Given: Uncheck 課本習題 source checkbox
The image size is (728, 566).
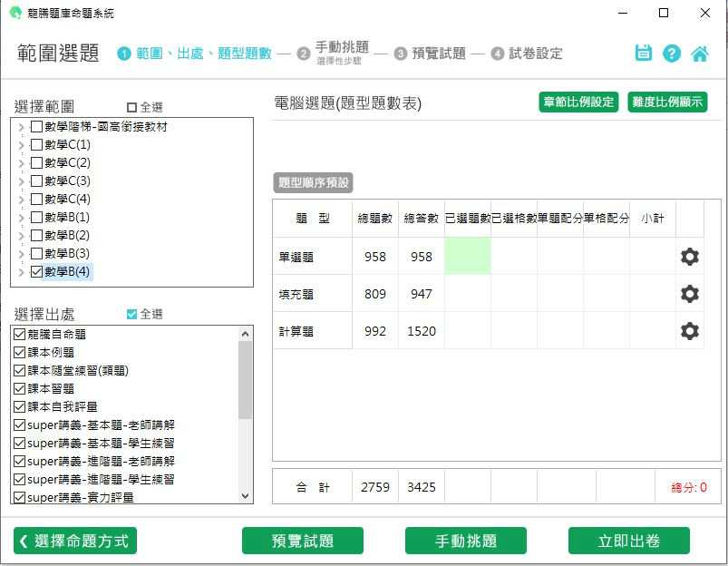Looking at the screenshot, I should pos(20,388).
